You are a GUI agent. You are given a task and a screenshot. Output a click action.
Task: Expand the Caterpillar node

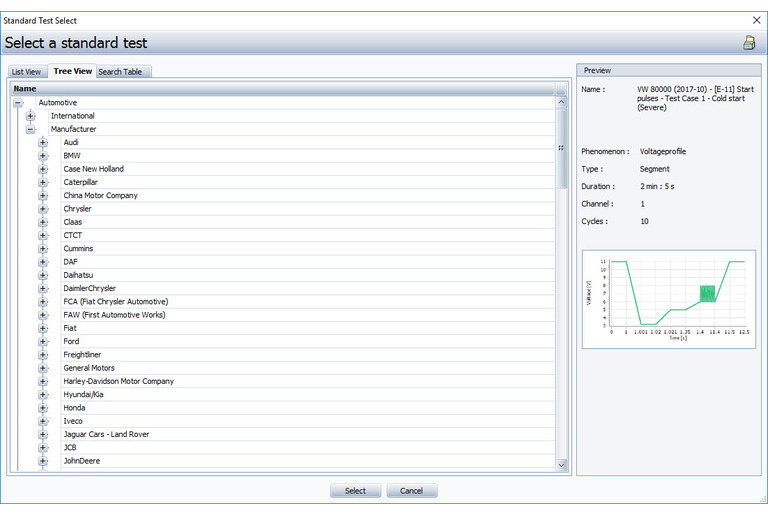(43, 182)
